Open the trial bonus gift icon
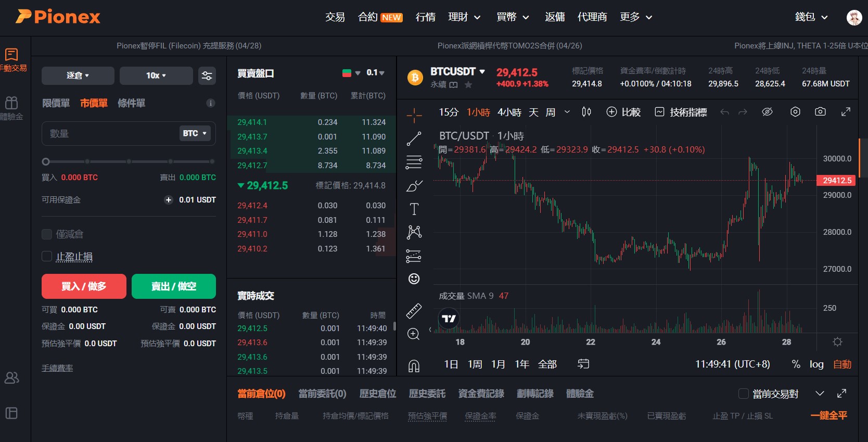The height and width of the screenshot is (442, 868). [x=12, y=108]
